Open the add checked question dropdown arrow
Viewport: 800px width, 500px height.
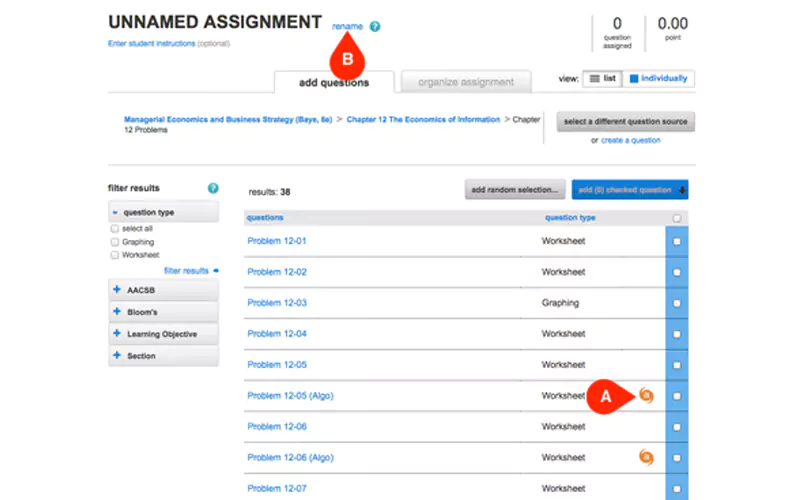click(x=682, y=190)
